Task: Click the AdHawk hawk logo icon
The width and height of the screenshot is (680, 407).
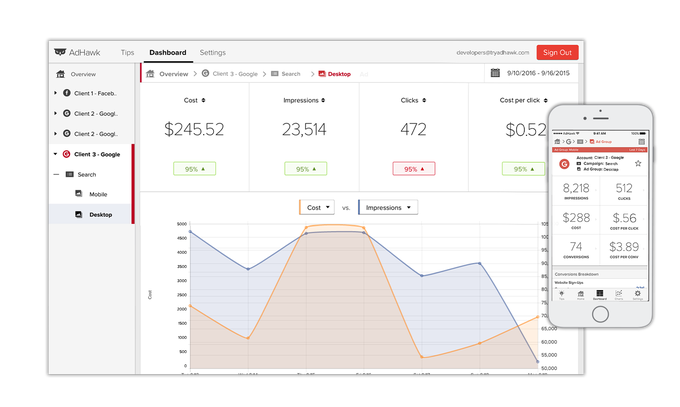Action: 60,52
